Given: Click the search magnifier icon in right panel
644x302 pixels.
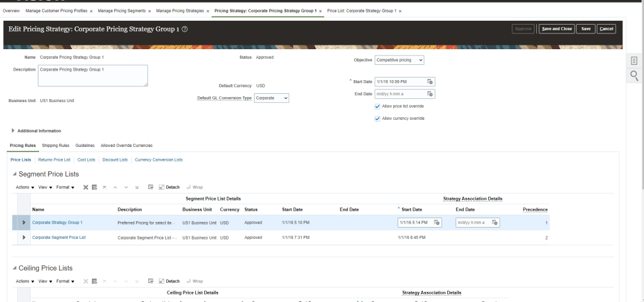Looking at the screenshot, I should (x=635, y=76).
